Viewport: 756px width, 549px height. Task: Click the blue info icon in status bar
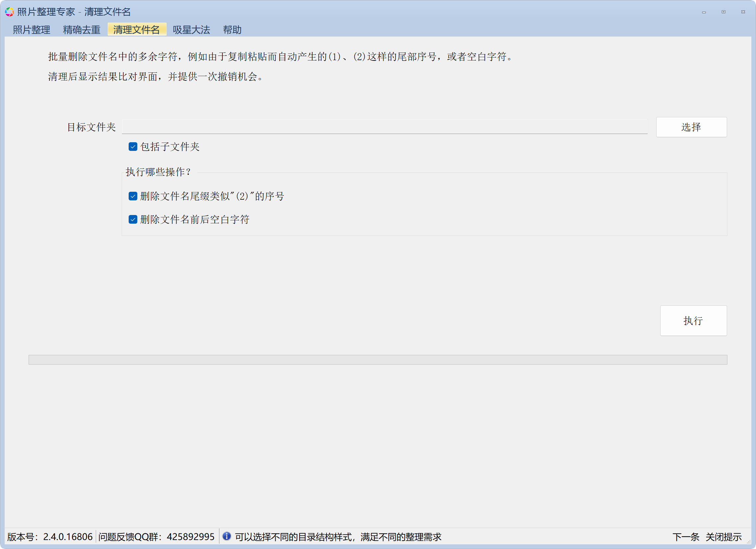click(x=227, y=536)
